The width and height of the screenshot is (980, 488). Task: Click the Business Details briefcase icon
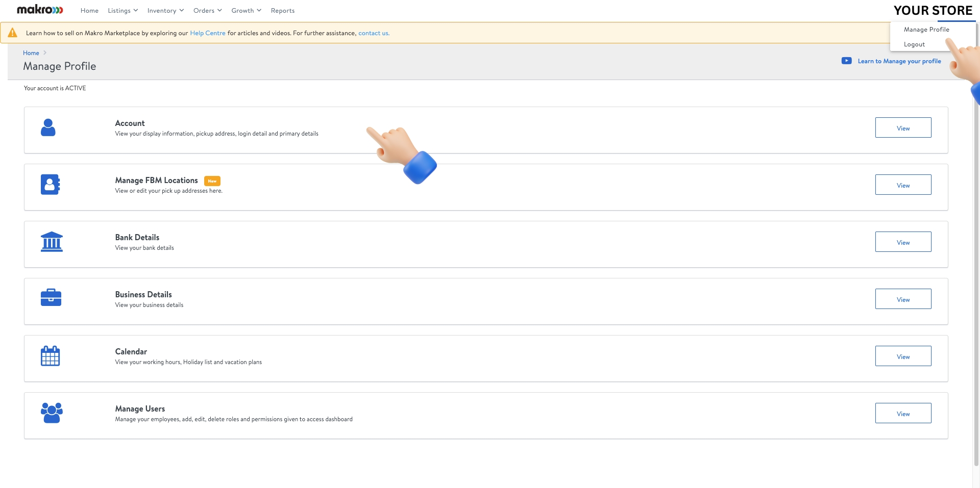click(52, 297)
